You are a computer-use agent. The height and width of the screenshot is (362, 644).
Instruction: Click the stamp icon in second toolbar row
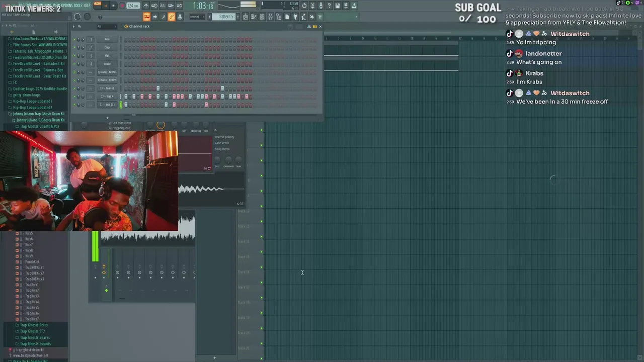pyautogui.click(x=180, y=17)
